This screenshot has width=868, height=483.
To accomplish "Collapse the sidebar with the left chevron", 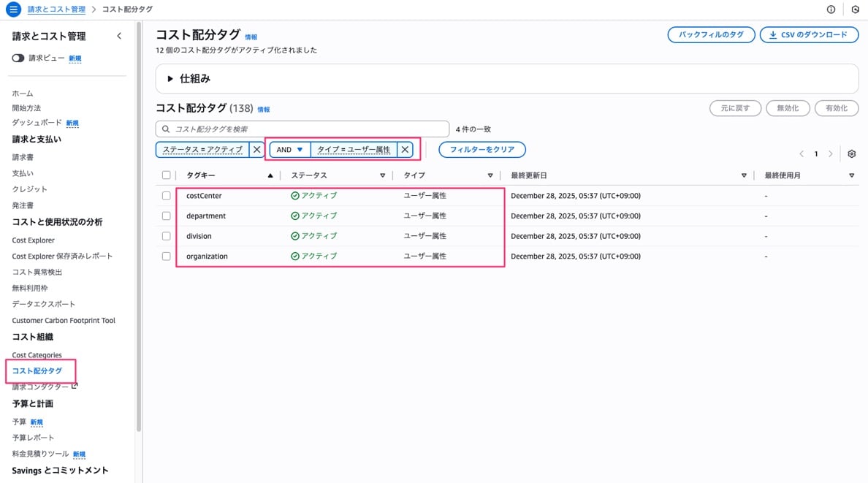I will [x=119, y=36].
